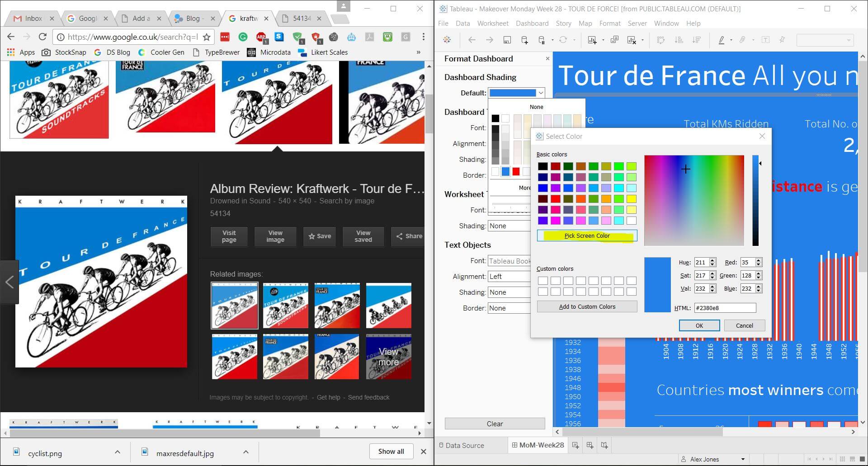
Task: Click the Fix axes pin icon
Action: tap(782, 40)
